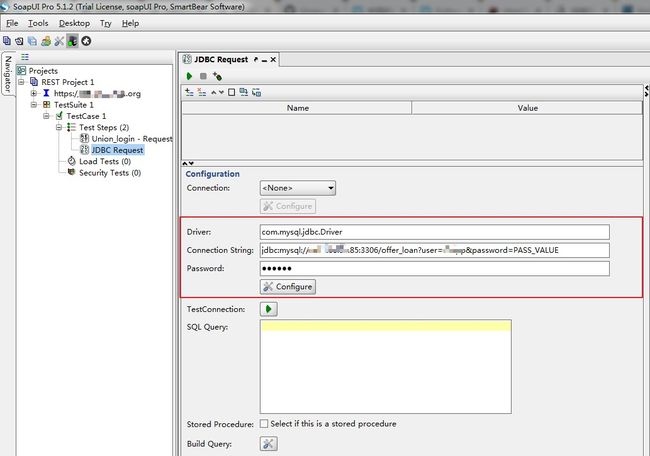The width and height of the screenshot is (650, 456).
Task: Toggle the proxy toolbar icon
Action: pyautogui.click(x=72, y=41)
